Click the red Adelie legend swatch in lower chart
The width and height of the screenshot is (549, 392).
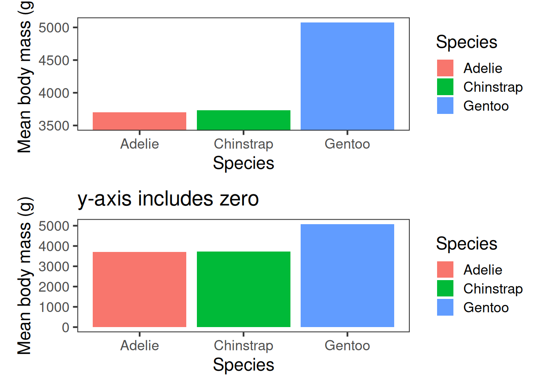pos(445,270)
